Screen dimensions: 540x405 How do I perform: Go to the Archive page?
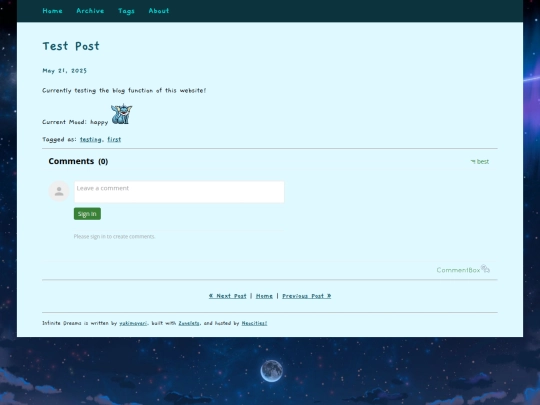90,11
